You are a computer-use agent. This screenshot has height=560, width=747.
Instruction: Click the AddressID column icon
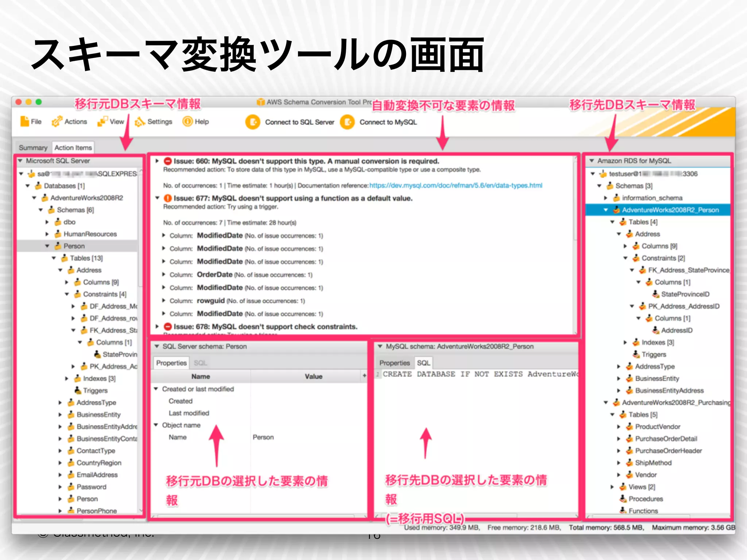pyautogui.click(x=656, y=330)
